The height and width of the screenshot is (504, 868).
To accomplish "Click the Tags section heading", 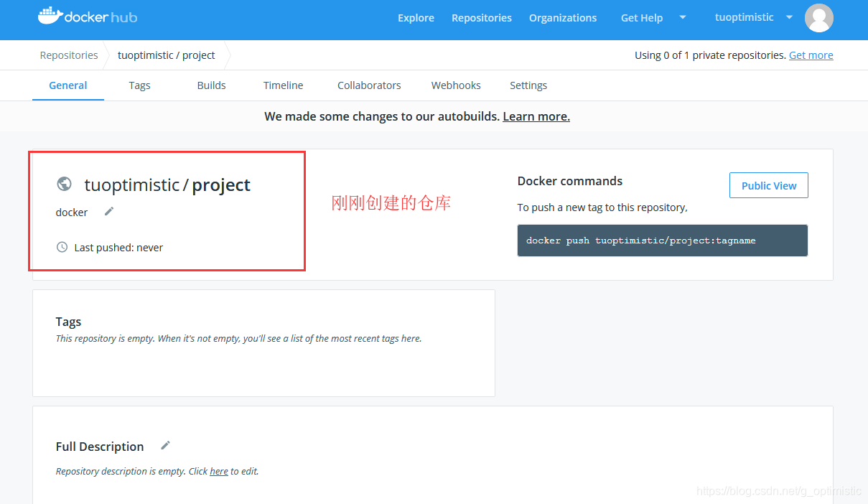I will point(68,322).
